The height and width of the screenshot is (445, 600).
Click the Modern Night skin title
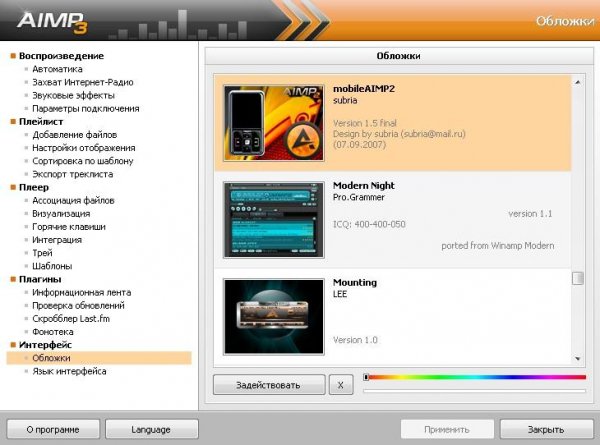pos(364,186)
